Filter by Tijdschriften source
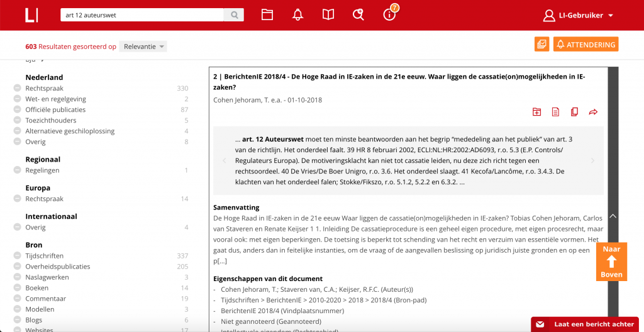Viewport: 644px width, 332px height. pos(45,255)
